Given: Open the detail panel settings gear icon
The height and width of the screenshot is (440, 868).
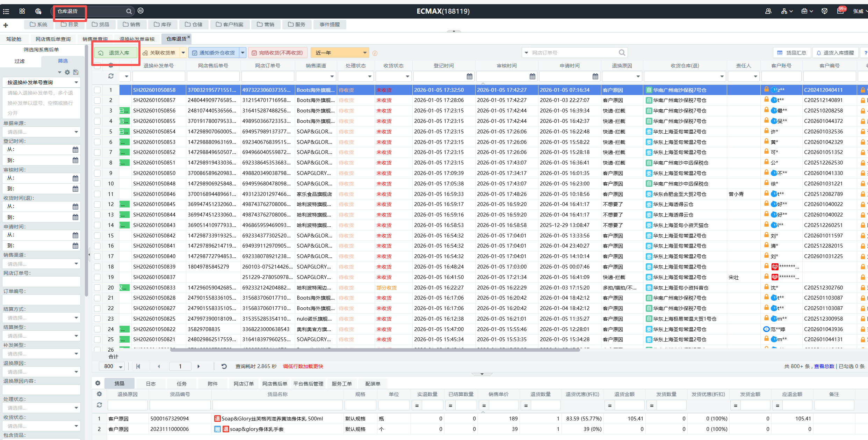Looking at the screenshot, I should pyautogui.click(x=98, y=383).
